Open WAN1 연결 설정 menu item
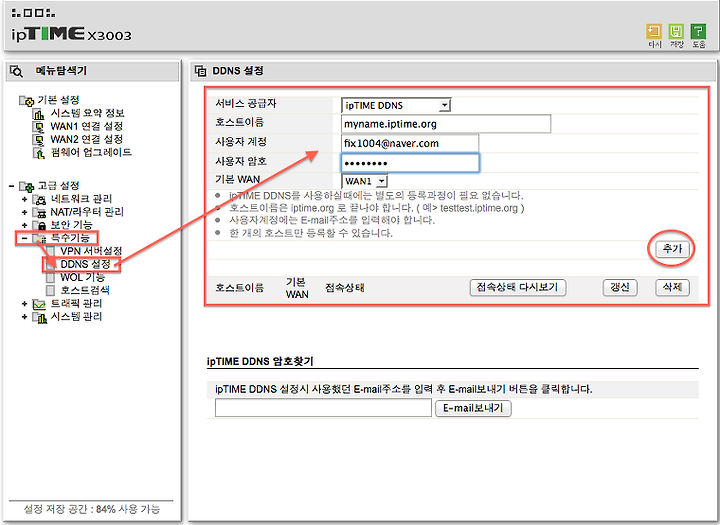720x525 pixels. 87,126
